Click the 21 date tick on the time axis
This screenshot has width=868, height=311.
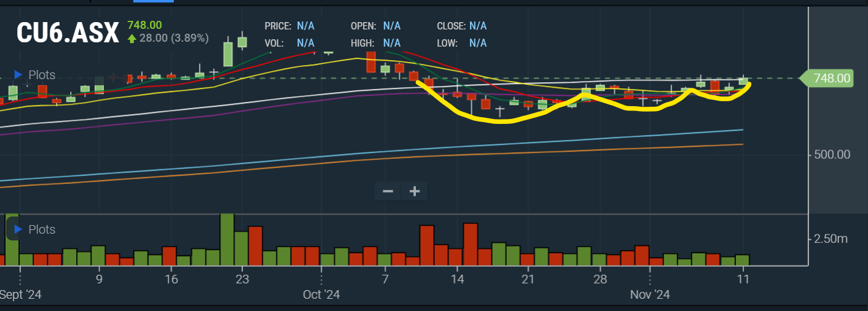(x=528, y=279)
